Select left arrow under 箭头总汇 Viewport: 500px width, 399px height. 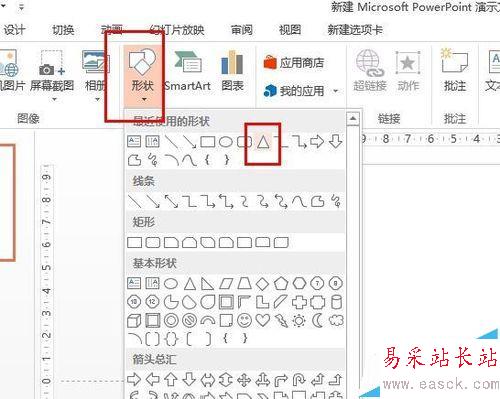(x=153, y=379)
